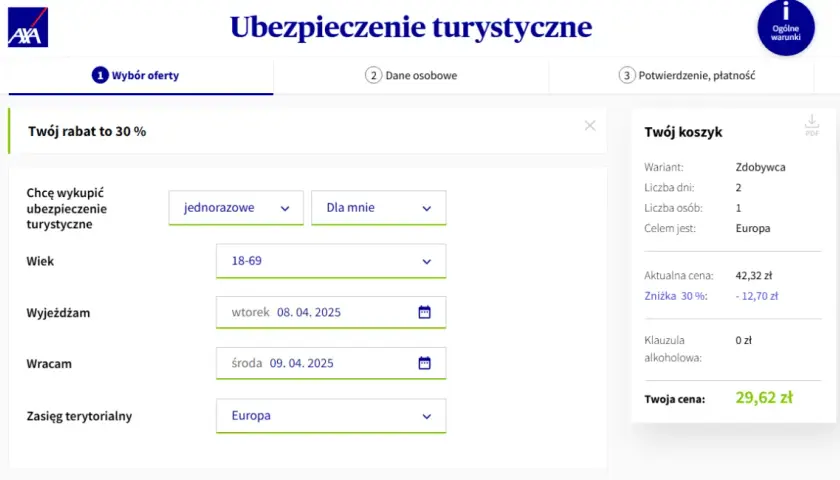Click the - 12,70 zł discount amount
840x480 pixels.
[756, 296]
